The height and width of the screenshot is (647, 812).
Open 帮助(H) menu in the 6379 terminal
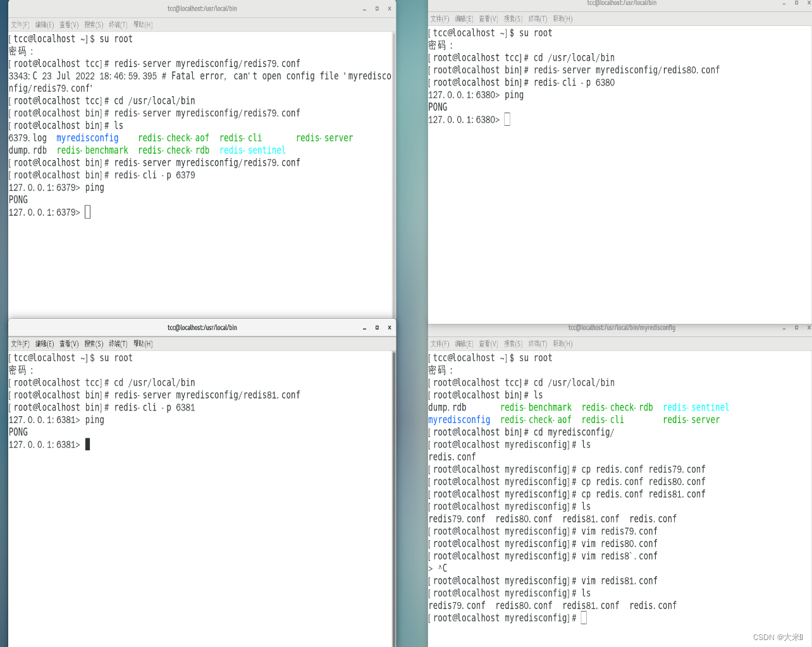[x=143, y=25]
